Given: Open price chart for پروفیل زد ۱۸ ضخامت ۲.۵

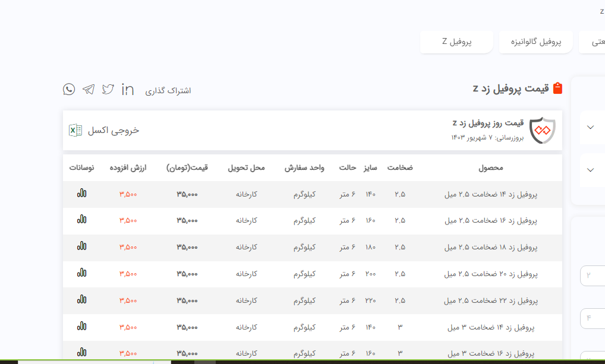Looking at the screenshot, I should click(82, 246).
